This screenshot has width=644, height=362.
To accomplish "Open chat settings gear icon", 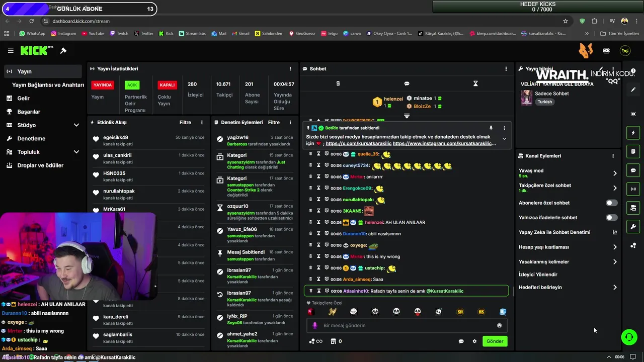I will tap(474, 341).
